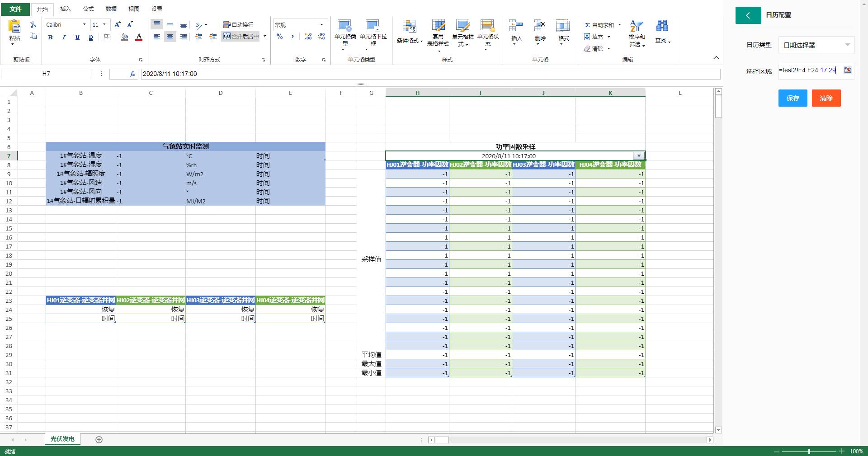Click the blue 保存 button
This screenshot has height=456, width=868.
point(793,98)
